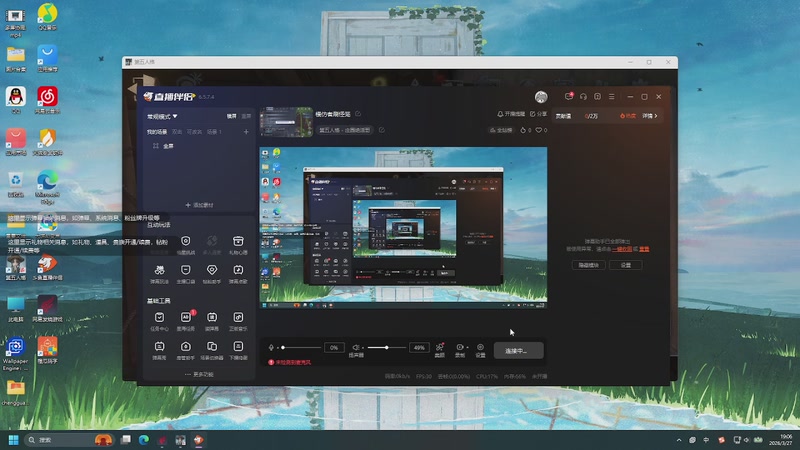Open the 礼物心愿 gift wish tool

point(238,244)
